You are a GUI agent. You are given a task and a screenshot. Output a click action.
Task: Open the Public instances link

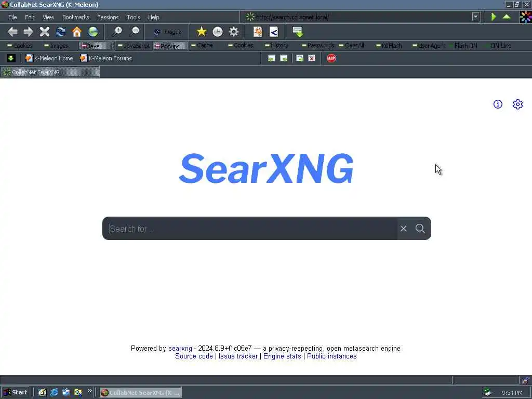point(332,356)
